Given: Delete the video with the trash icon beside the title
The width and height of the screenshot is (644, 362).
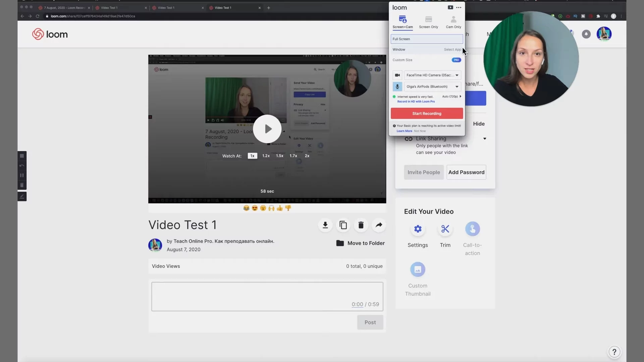Looking at the screenshot, I should [361, 225].
